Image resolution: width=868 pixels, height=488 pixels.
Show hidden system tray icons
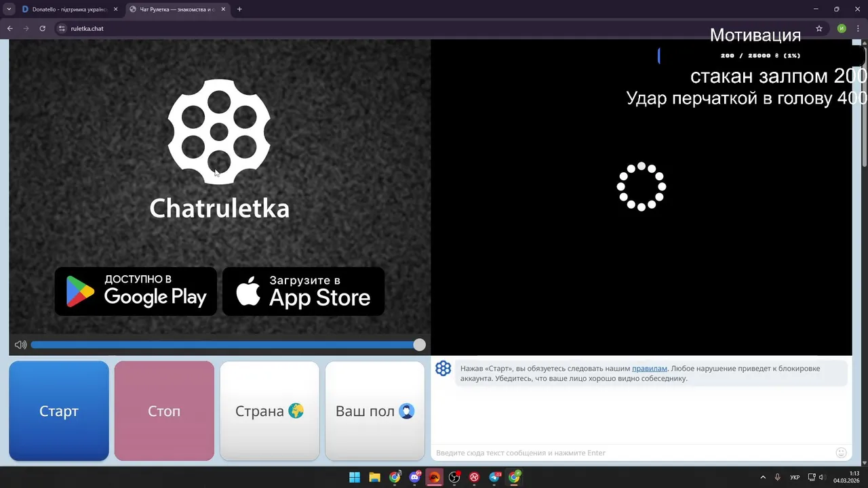click(x=763, y=477)
